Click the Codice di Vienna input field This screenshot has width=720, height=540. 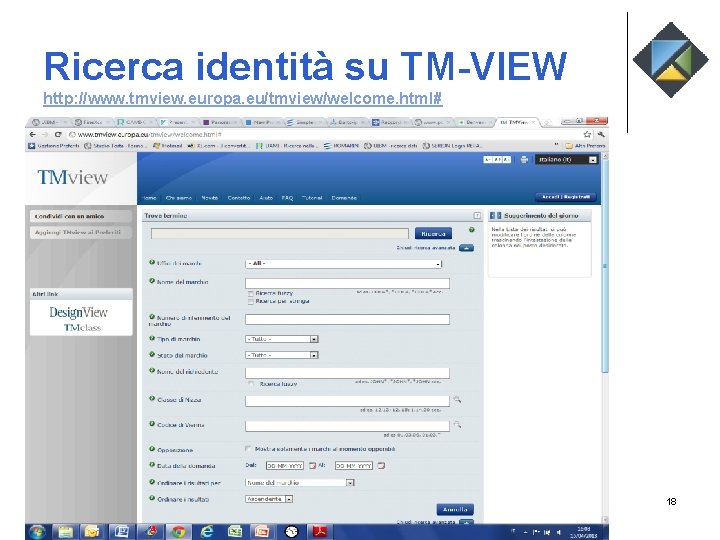[x=347, y=426]
